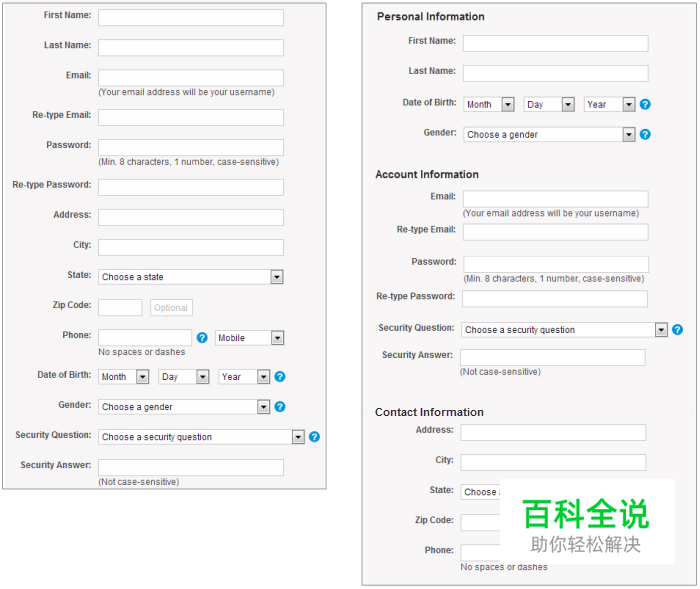Click the right form's Password field
The image size is (700, 589).
[556, 264]
